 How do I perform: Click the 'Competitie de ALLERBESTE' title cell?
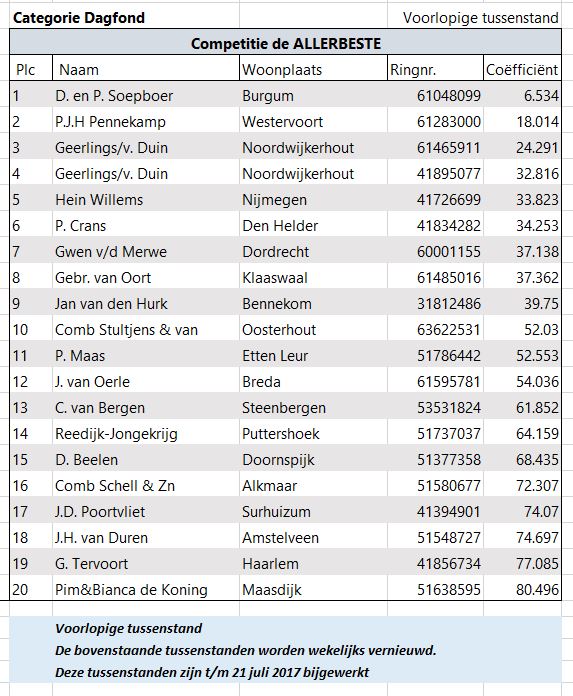(x=285, y=43)
